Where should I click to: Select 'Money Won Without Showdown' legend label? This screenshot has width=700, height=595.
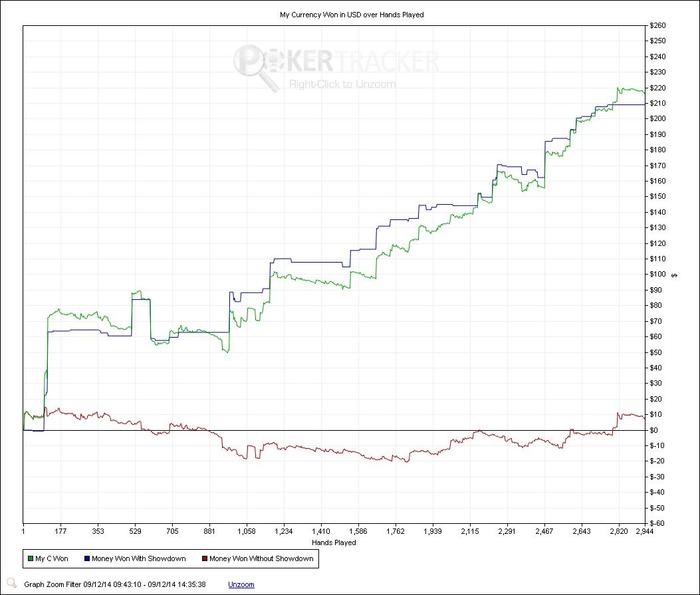[x=262, y=558]
